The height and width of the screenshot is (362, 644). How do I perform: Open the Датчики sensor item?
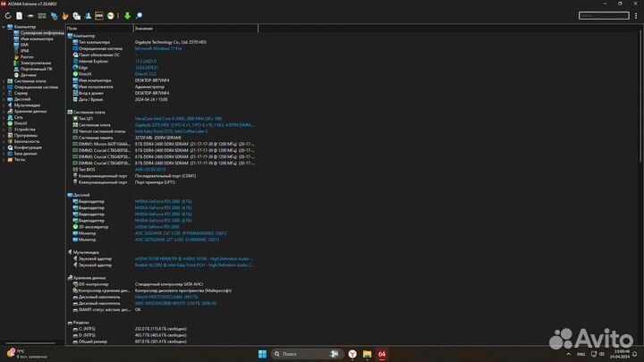pos(29,74)
